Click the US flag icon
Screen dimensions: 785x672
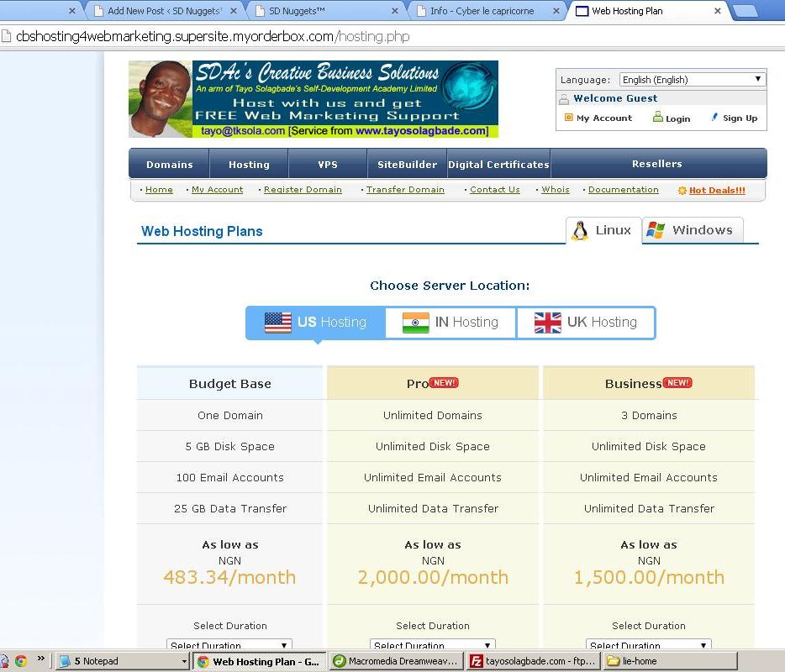(x=278, y=323)
